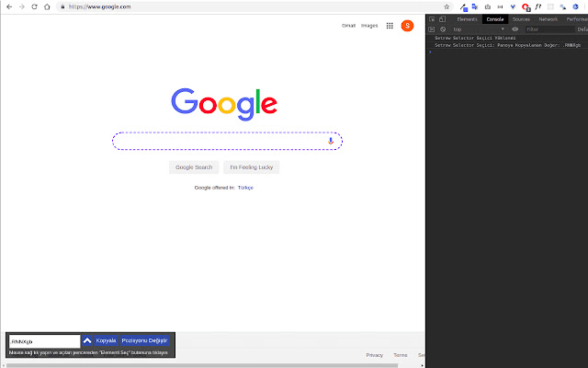Screen dimensions: 588x368
Task: Open the top JavaScript context dropdown
Action: [x=479, y=29]
